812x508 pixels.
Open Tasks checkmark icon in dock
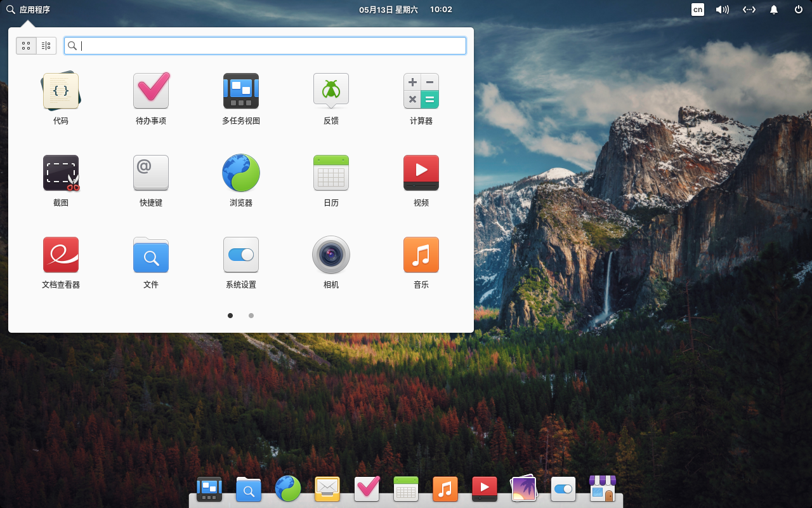click(367, 489)
